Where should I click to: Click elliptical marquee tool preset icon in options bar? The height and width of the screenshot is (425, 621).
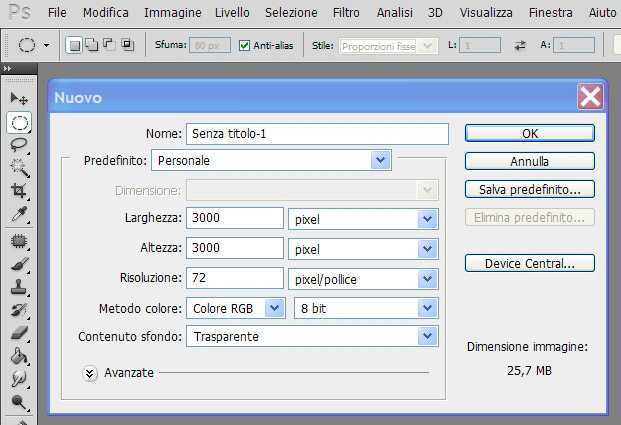(x=27, y=45)
